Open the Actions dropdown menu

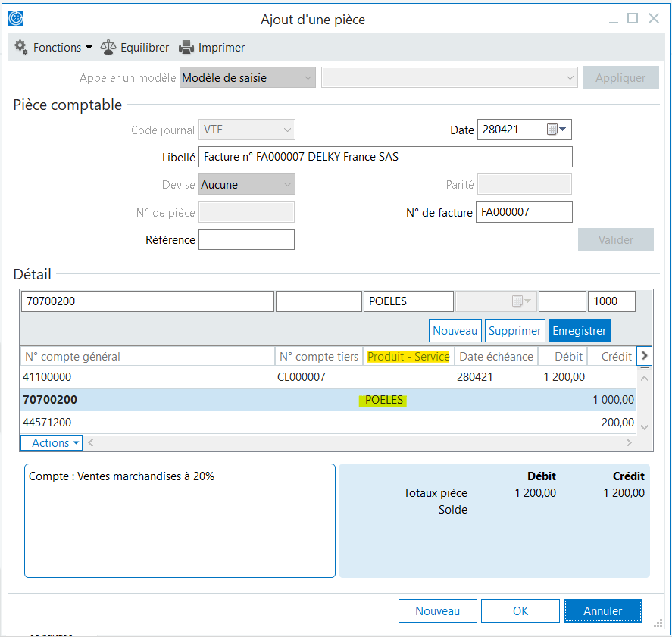pyautogui.click(x=51, y=443)
